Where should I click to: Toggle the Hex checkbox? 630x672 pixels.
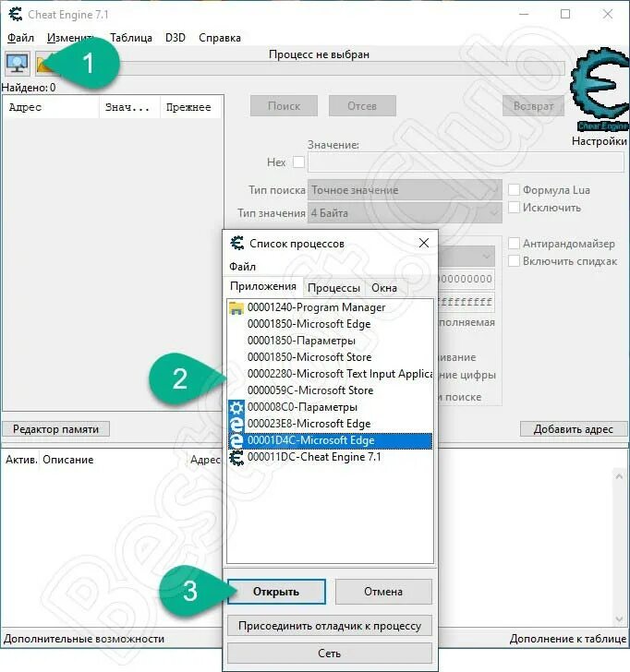(x=298, y=162)
